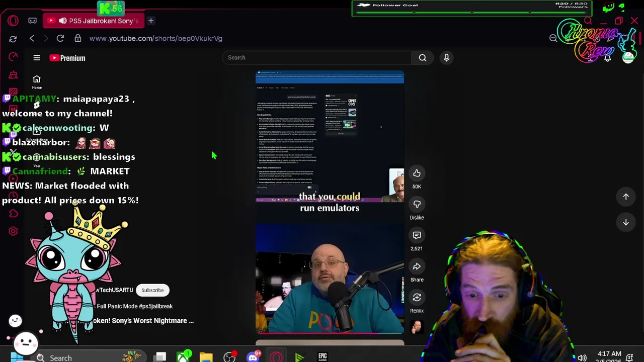The image size is (644, 362).
Task: Expand the YouTube guide hamburger menu
Action: pos(37,58)
